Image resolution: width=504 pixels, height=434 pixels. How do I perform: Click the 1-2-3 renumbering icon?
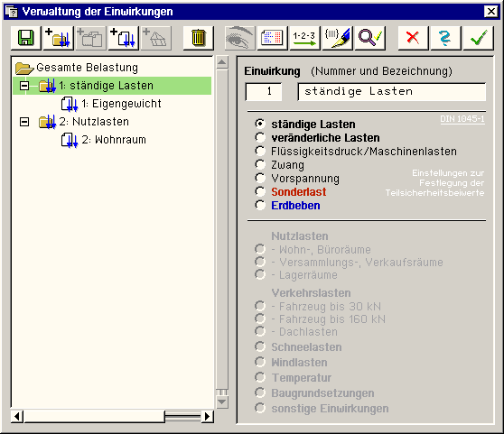click(304, 38)
